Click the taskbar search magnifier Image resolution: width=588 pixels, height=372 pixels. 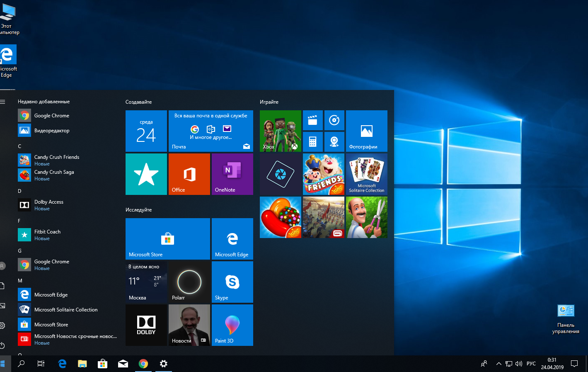(x=21, y=364)
